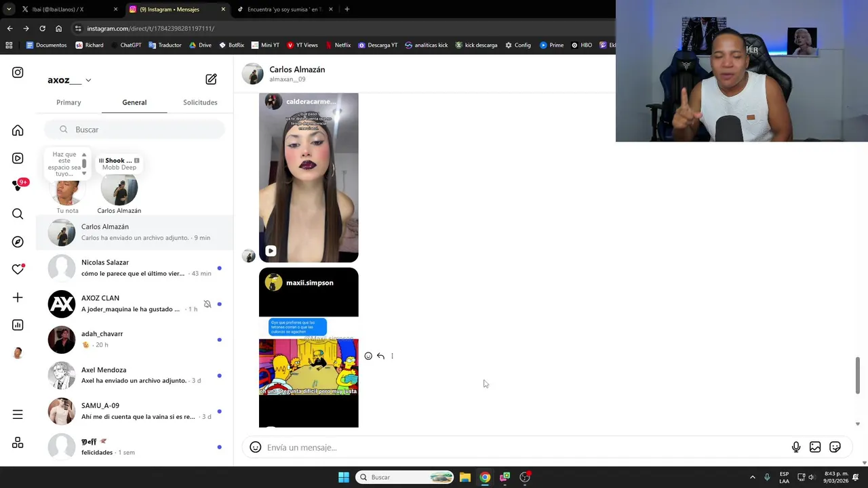The image size is (868, 488).
Task: Open the analiticas kick bookmark
Action: point(426,45)
